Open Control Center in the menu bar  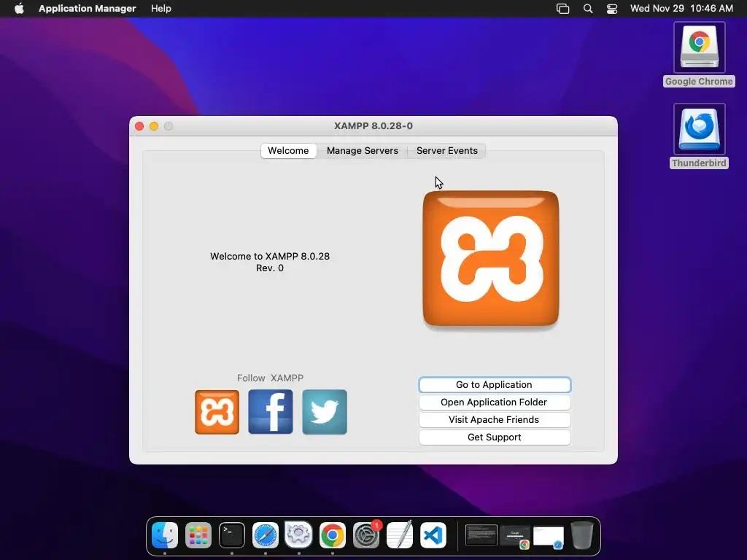612,9
